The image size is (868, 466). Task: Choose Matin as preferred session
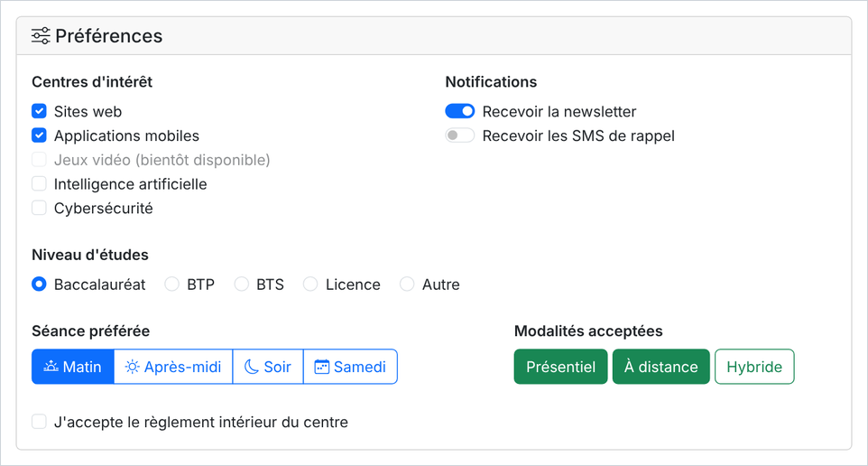(73, 367)
